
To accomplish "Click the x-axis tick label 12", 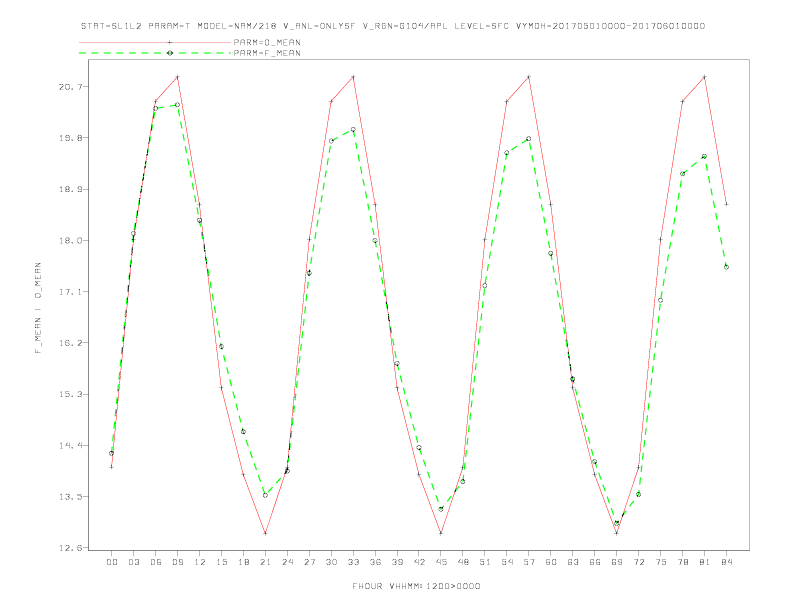I will tap(200, 562).
